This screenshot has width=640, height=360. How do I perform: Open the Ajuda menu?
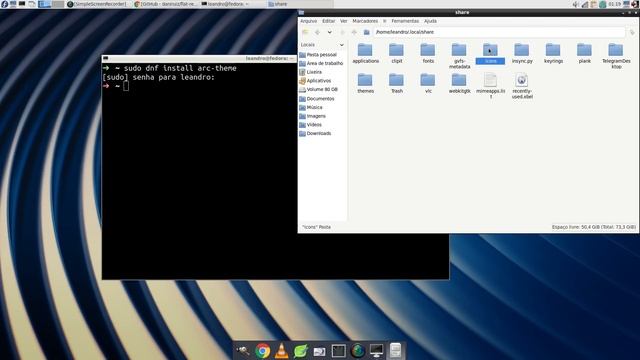click(430, 21)
